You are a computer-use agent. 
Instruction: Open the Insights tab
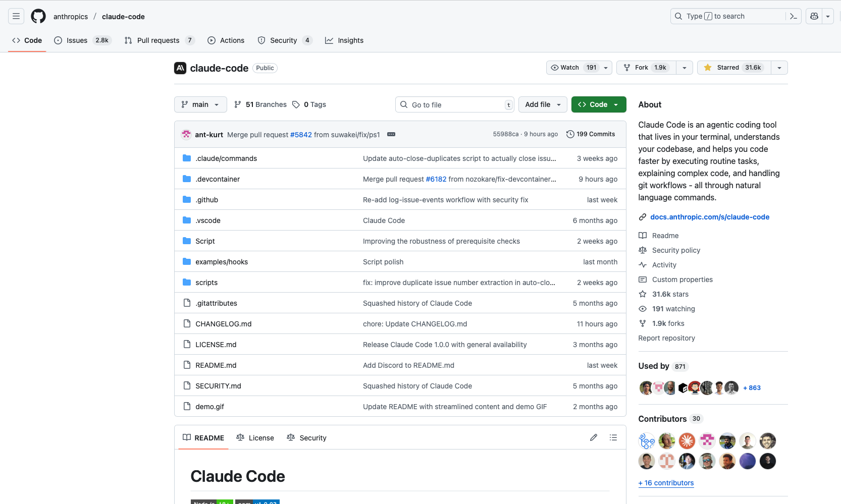pyautogui.click(x=344, y=40)
